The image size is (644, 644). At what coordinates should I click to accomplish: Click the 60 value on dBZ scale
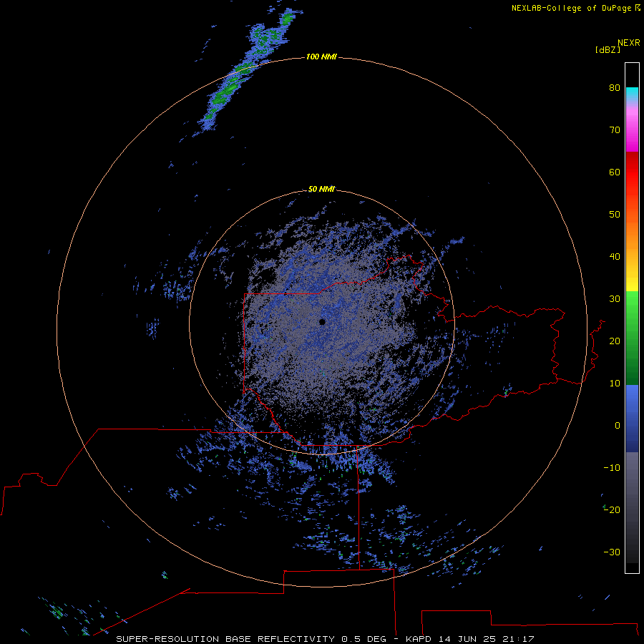(x=615, y=172)
